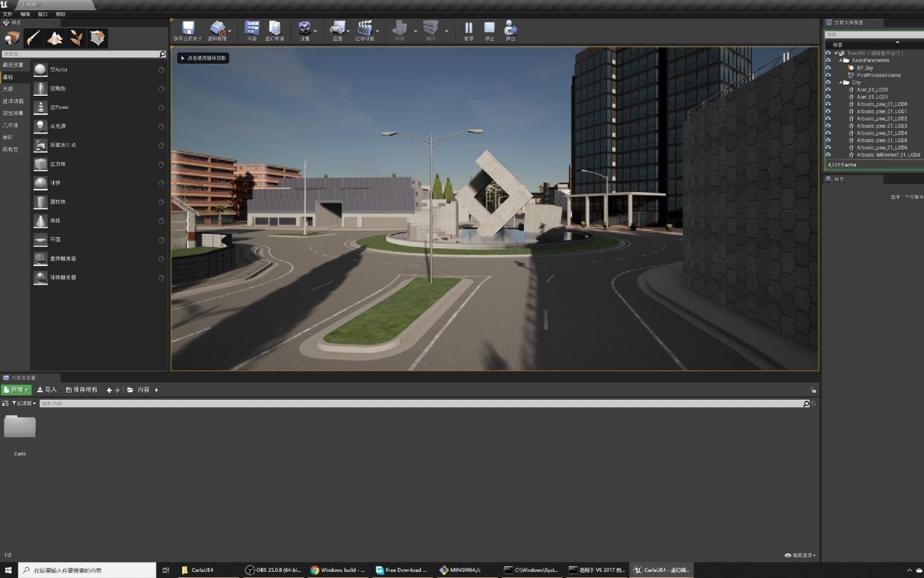Click the Eject button in toolbar
Image resolution: width=924 pixels, height=578 pixels.
[510, 30]
